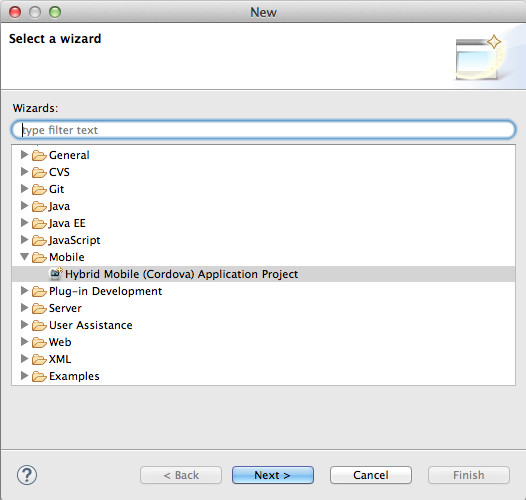This screenshot has width=526, height=500.
Task: Click the General folder icon
Action: tap(39, 155)
